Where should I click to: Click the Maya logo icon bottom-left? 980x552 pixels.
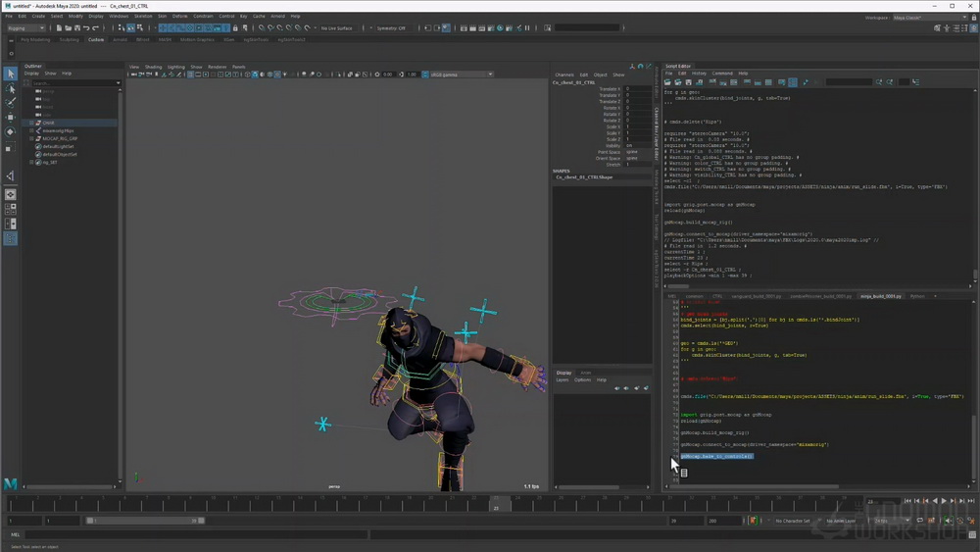10,483
